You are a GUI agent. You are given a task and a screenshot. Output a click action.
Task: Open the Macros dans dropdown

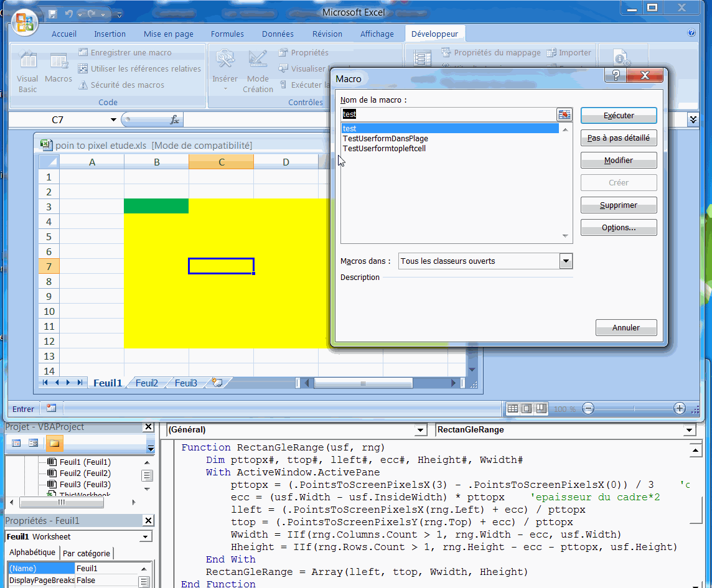tap(566, 261)
